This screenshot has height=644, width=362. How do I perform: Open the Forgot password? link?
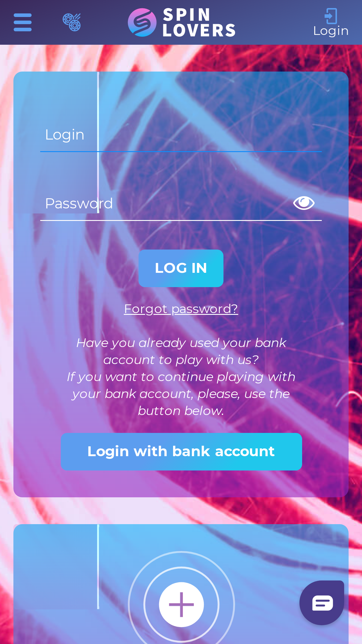[181, 309]
